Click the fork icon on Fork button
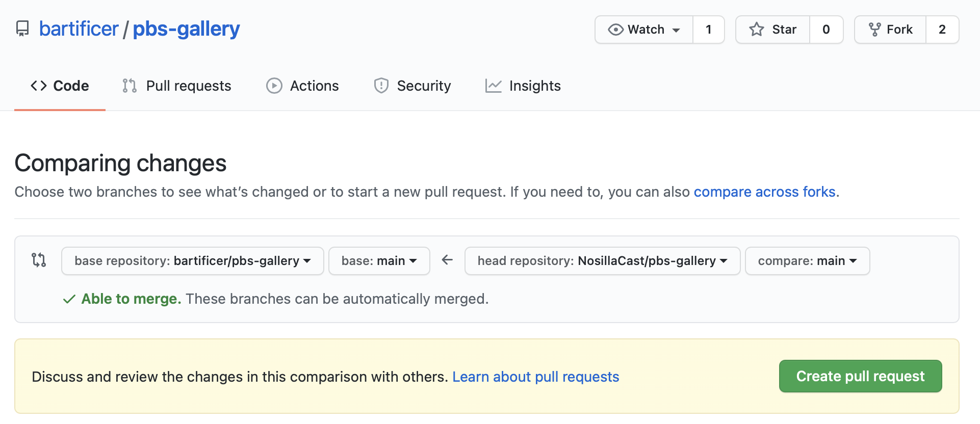980x424 pixels. coord(874,30)
